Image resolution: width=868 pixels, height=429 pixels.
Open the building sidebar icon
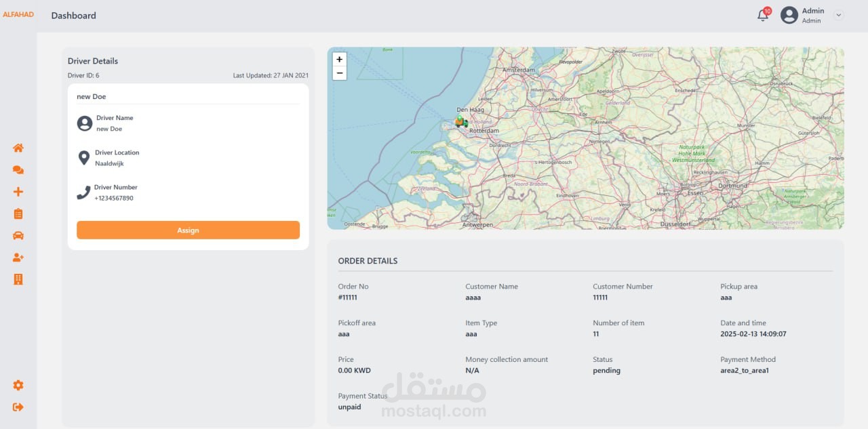tap(18, 279)
